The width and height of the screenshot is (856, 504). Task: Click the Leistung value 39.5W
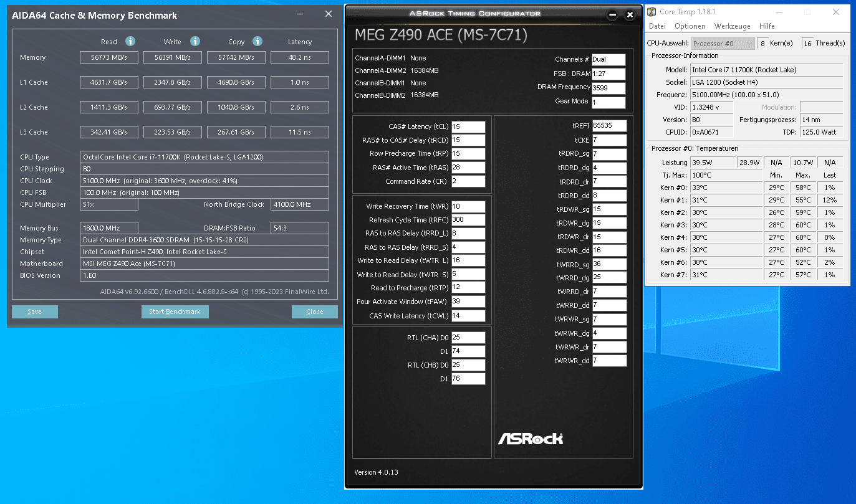[713, 163]
